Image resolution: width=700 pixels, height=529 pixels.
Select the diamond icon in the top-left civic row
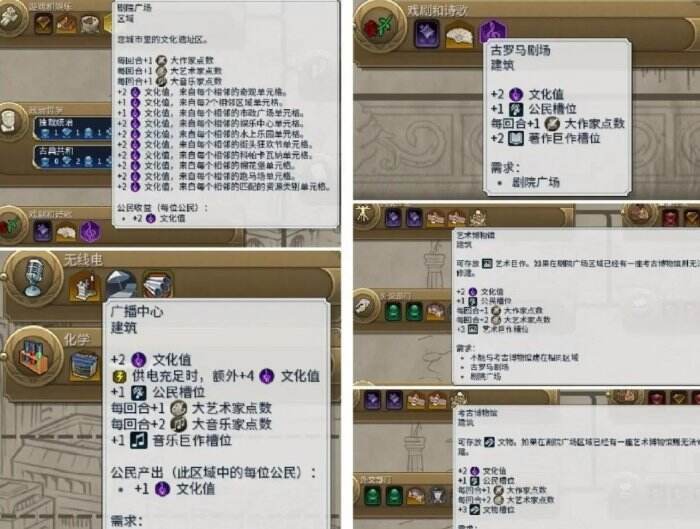(x=43, y=23)
